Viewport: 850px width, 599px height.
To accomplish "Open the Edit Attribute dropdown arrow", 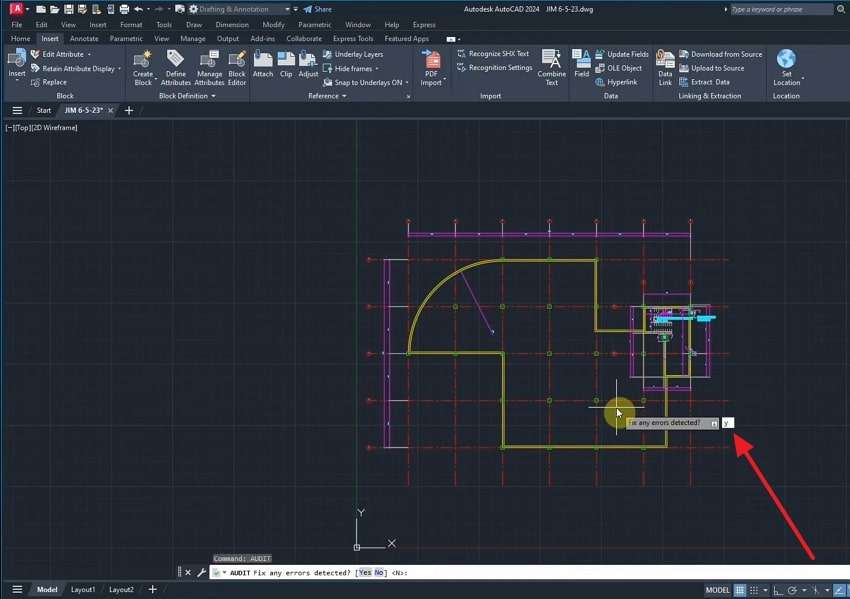I will (89, 55).
